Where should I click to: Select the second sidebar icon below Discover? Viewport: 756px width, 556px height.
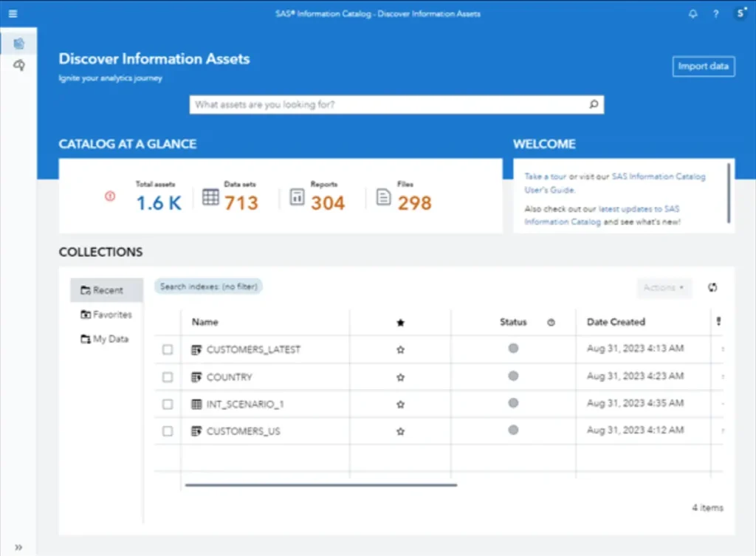point(18,65)
